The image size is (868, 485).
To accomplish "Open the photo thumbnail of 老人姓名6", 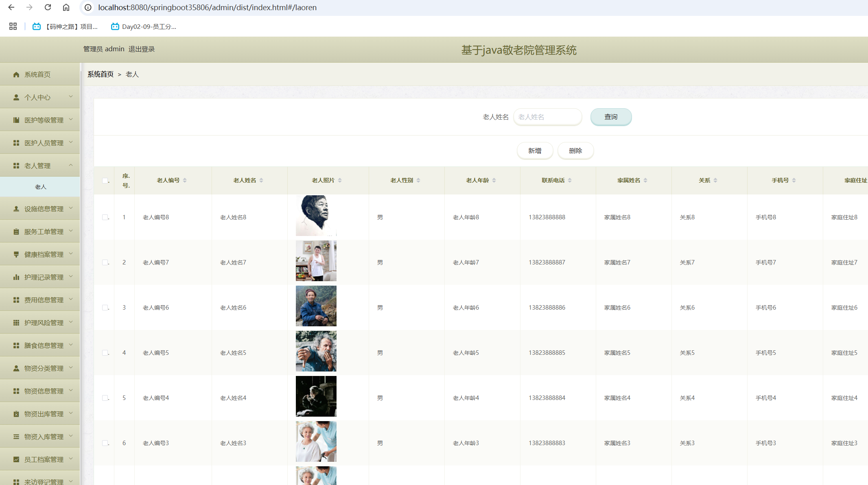I will 316,306.
